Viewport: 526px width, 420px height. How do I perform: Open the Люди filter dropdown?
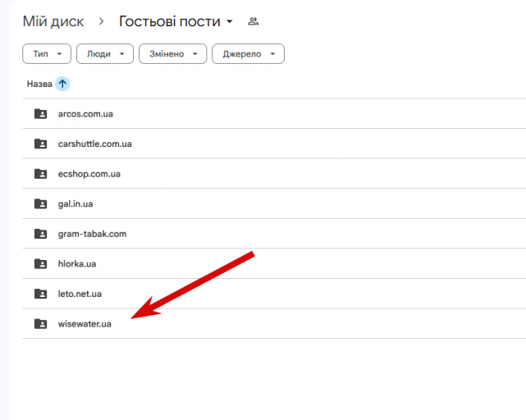[105, 53]
